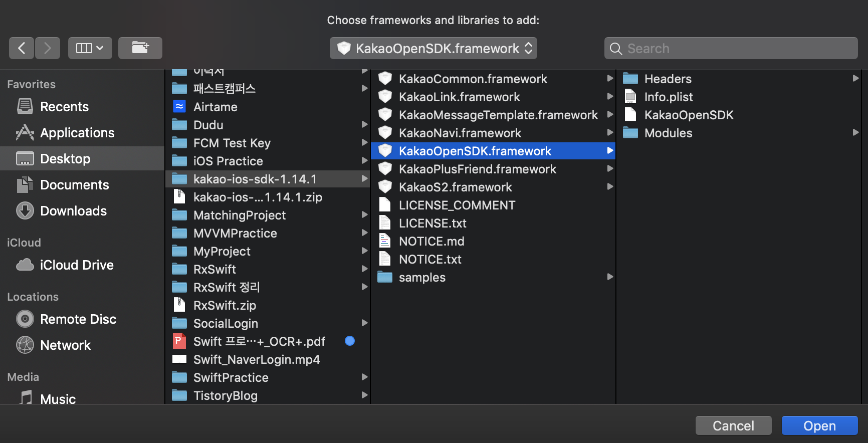Click the KakaoCommon.framework shield icon
Image resolution: width=868 pixels, height=443 pixels.
tap(385, 78)
